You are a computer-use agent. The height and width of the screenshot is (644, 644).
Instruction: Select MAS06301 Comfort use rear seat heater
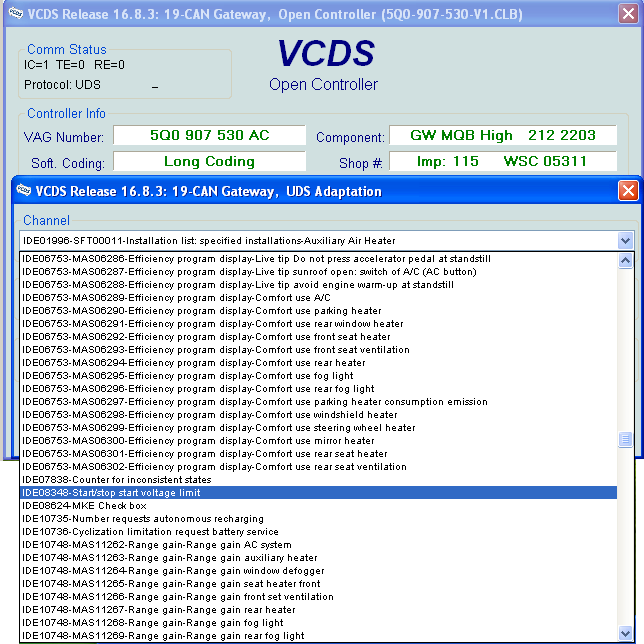318,454
